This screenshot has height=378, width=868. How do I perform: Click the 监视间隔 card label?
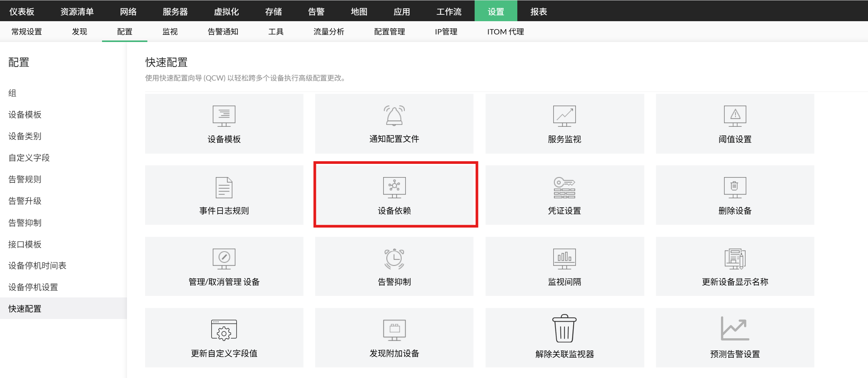point(565,282)
